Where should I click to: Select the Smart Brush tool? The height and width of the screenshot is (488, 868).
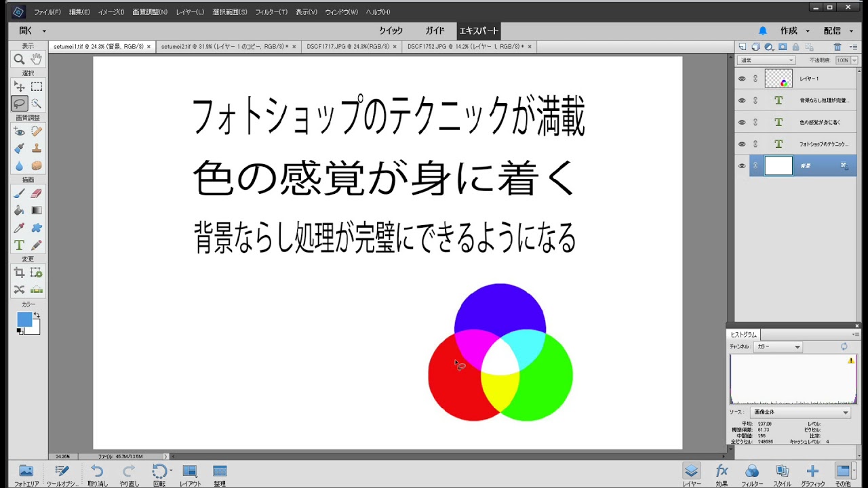click(20, 148)
